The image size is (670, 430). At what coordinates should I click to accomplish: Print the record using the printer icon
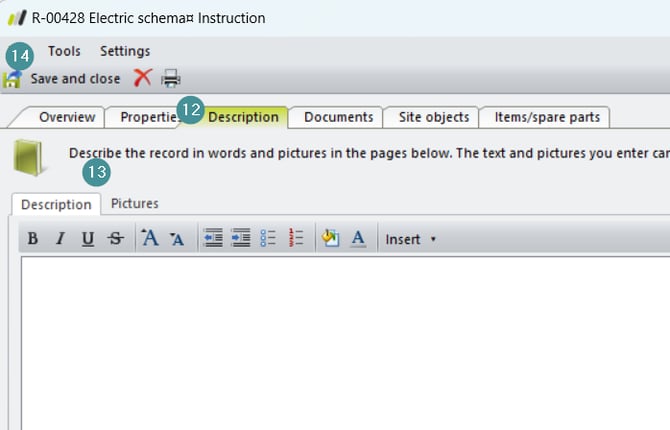point(171,78)
